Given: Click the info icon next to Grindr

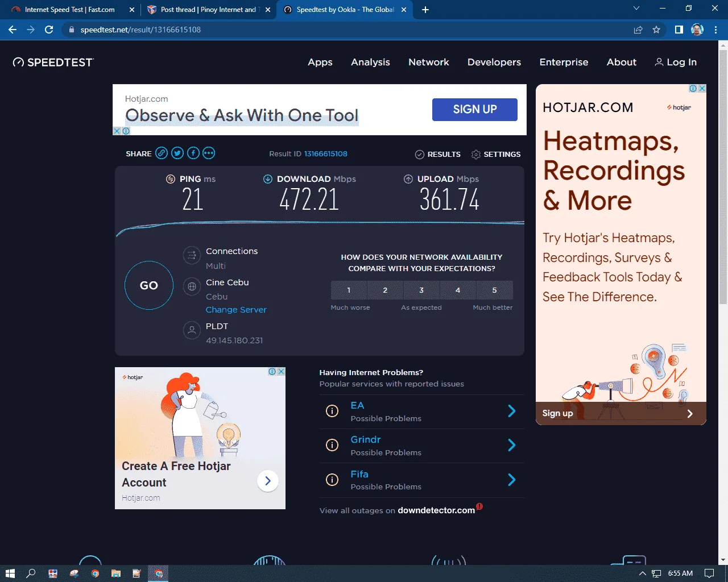Looking at the screenshot, I should pos(332,445).
